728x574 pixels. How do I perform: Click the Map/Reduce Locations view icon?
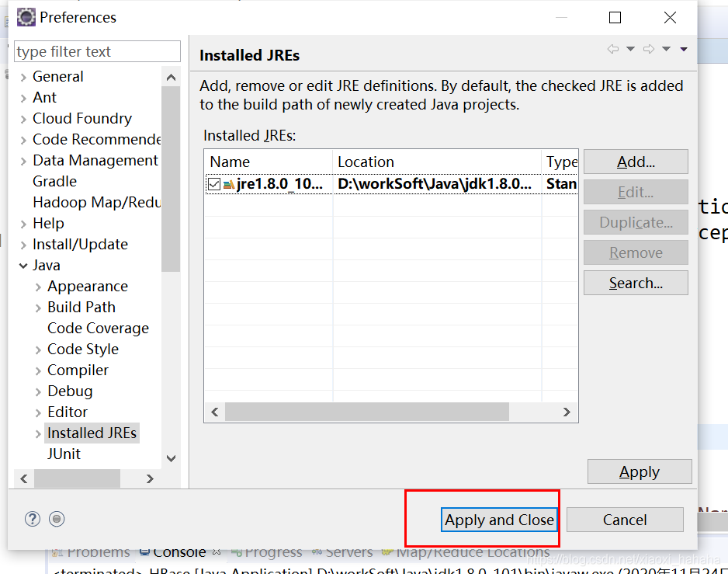[x=388, y=552]
